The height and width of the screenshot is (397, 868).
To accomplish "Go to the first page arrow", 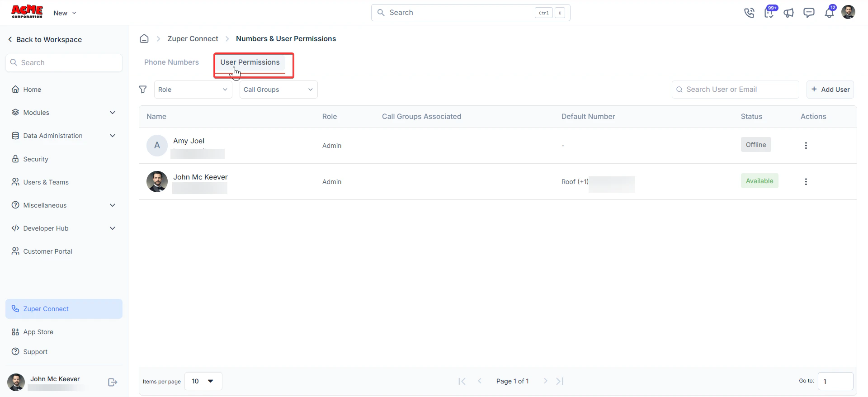I will click(462, 381).
